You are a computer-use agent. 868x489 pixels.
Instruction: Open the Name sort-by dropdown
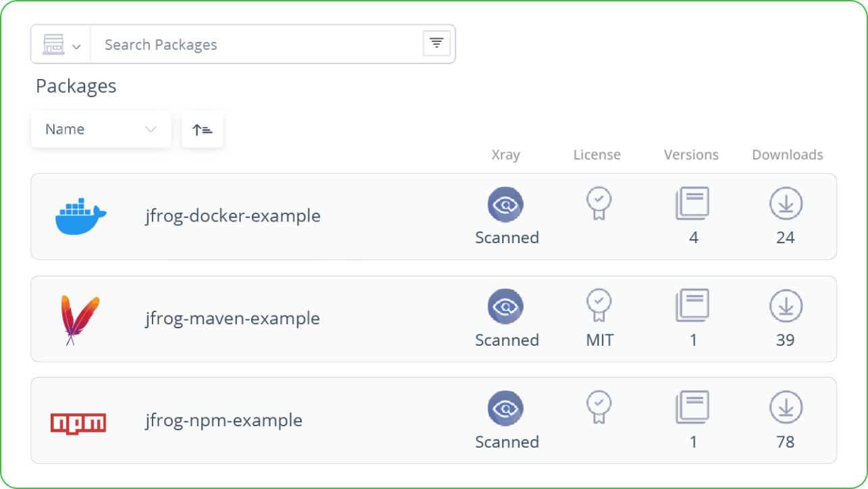101,129
